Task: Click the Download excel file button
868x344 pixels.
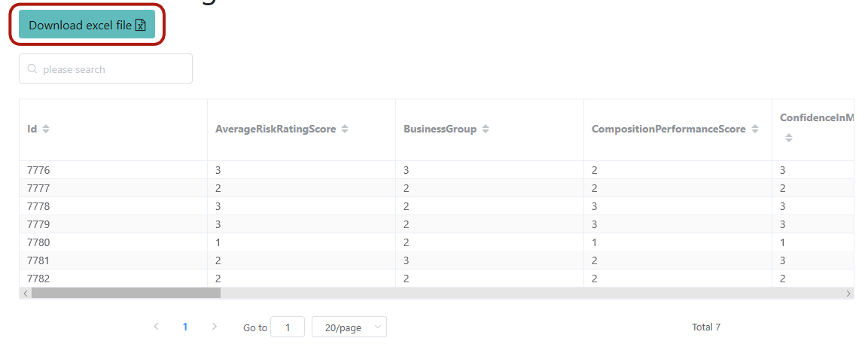Action: click(87, 24)
